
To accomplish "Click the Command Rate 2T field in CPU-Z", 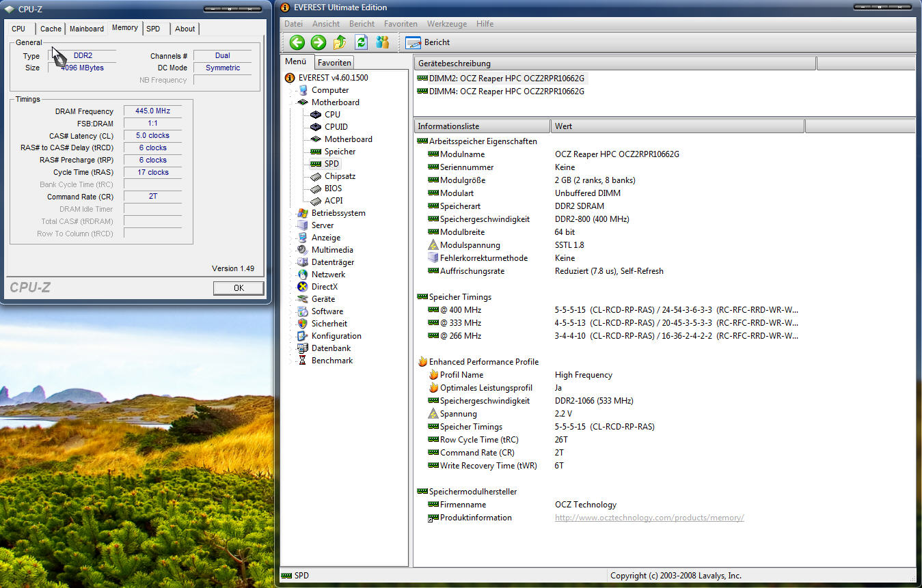I will click(x=152, y=196).
